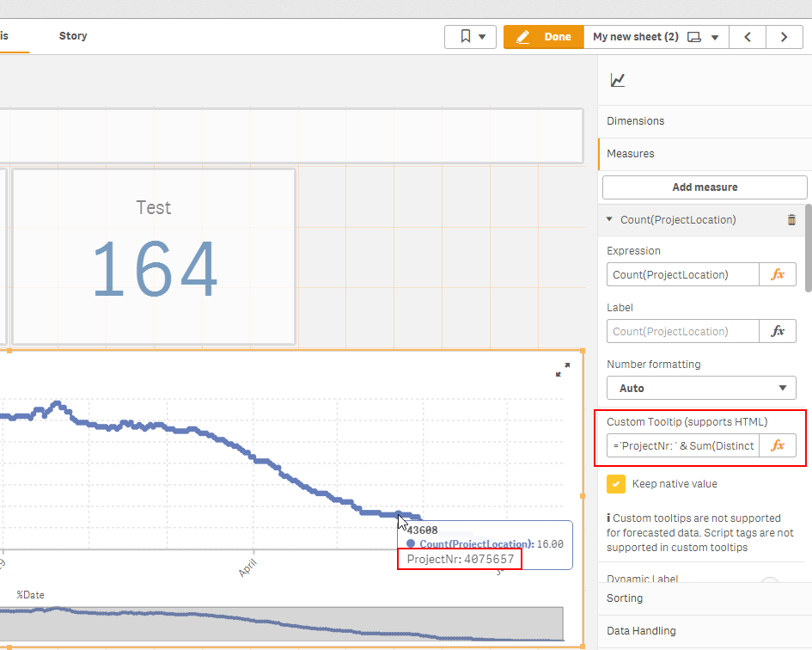Viewport: 812px width, 650px height.
Task: Click the Add measure button
Action: tap(705, 187)
